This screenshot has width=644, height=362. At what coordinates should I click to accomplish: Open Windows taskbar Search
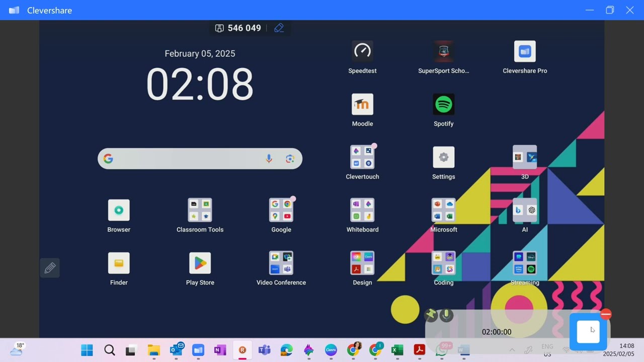point(109,350)
